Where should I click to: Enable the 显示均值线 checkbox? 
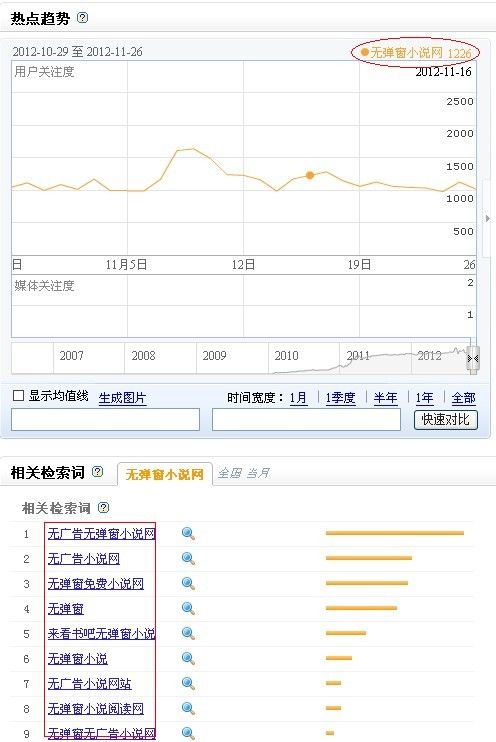click(x=18, y=396)
